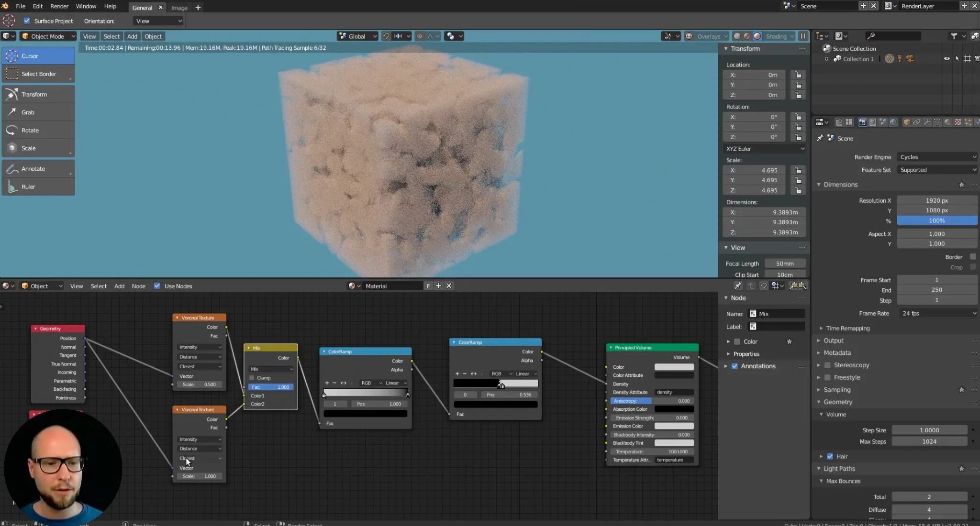Uncheck the Use Nodes checkbox
The image size is (980, 526).
[x=157, y=286]
